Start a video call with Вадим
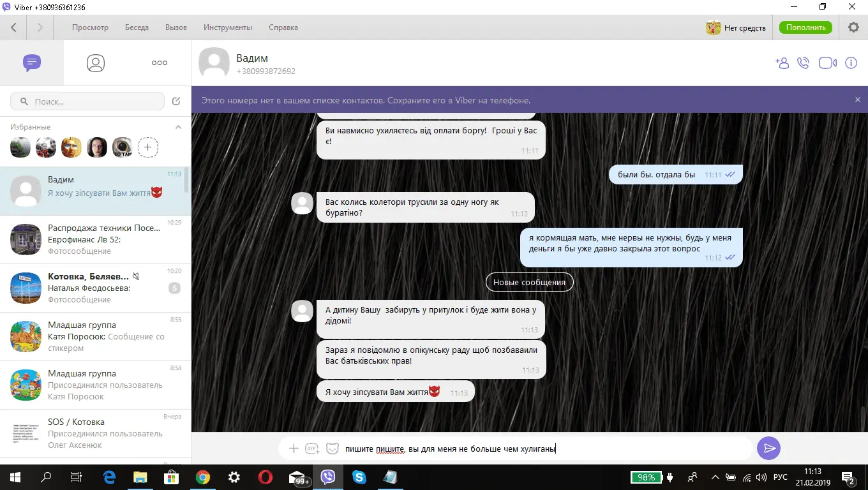This screenshot has width=868, height=490. [827, 63]
